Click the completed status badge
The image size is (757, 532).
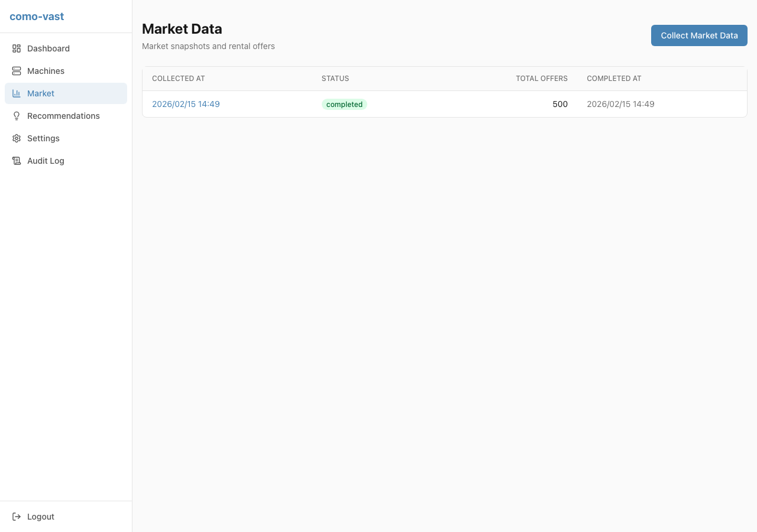[x=344, y=104]
